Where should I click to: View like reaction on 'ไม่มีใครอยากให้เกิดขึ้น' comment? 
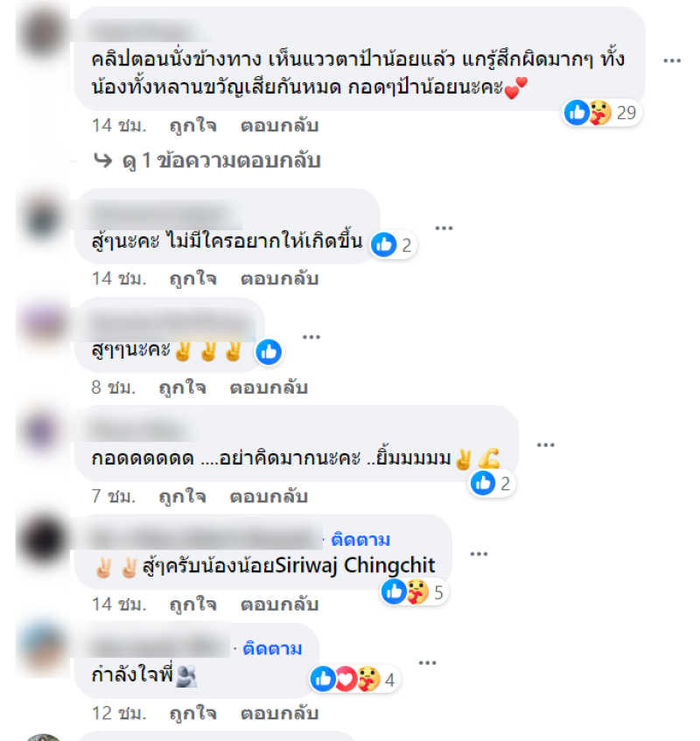tap(393, 245)
